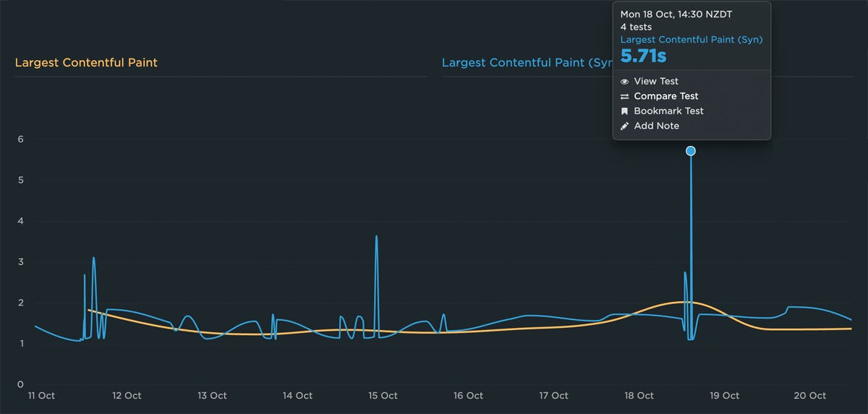Click the 5.71s value in the tooltip
Screen dimensions: 868x414
[643, 56]
